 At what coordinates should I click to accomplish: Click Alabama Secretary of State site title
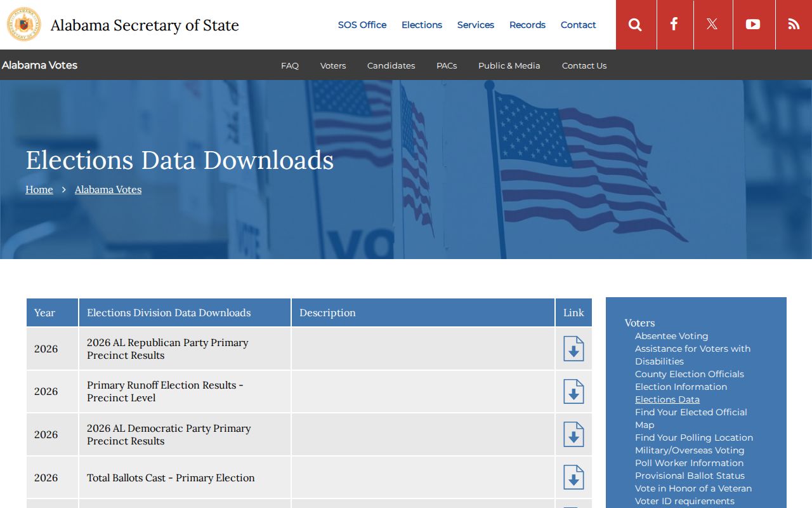[x=145, y=25]
